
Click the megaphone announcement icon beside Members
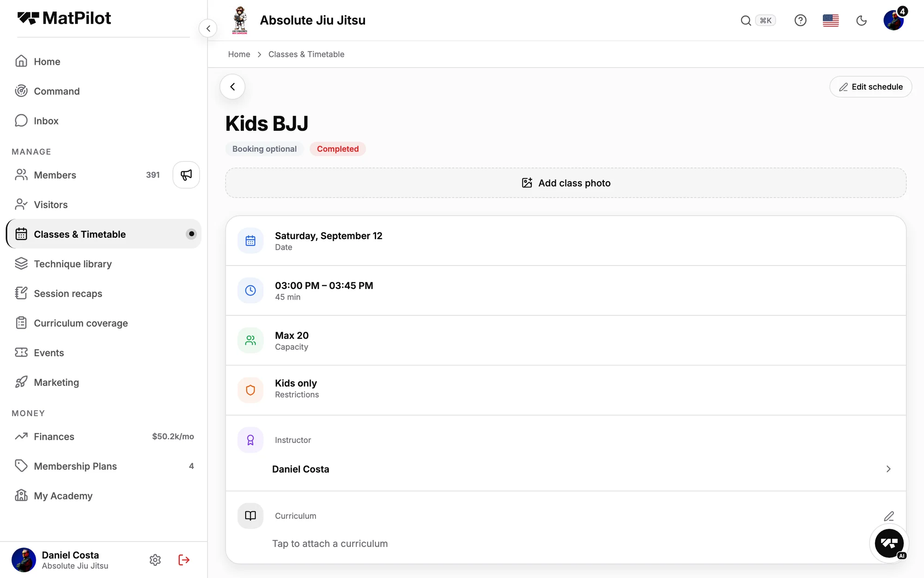pyautogui.click(x=186, y=175)
